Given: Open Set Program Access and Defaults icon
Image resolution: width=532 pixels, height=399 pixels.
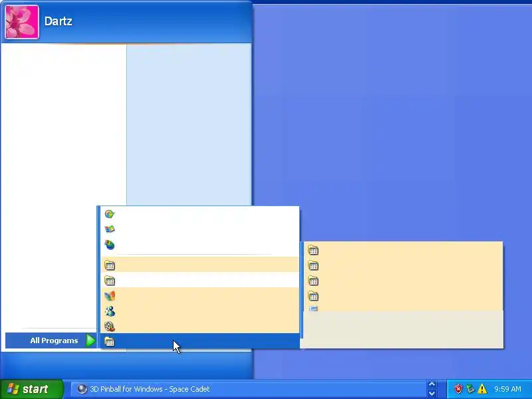Looking at the screenshot, I should pyautogui.click(x=110, y=214).
